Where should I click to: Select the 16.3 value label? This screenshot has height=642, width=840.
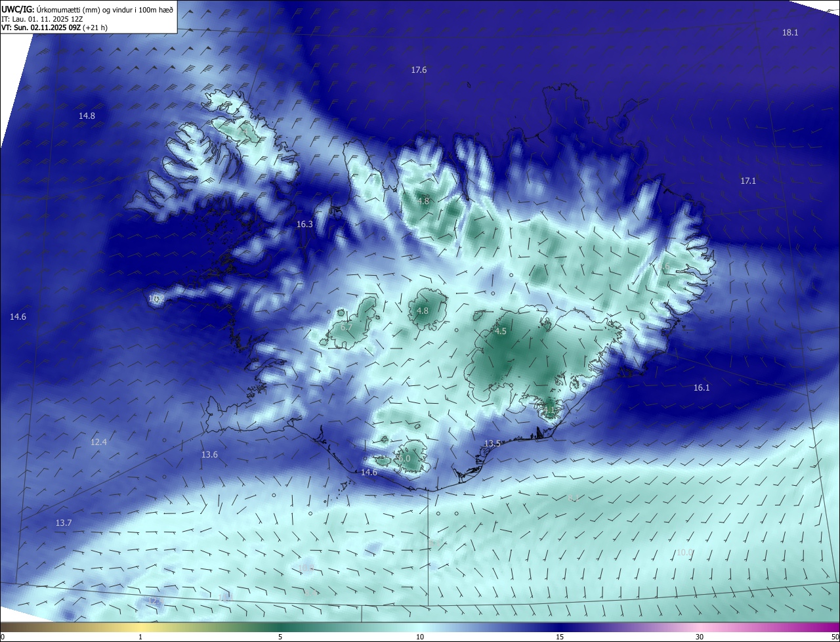click(304, 225)
